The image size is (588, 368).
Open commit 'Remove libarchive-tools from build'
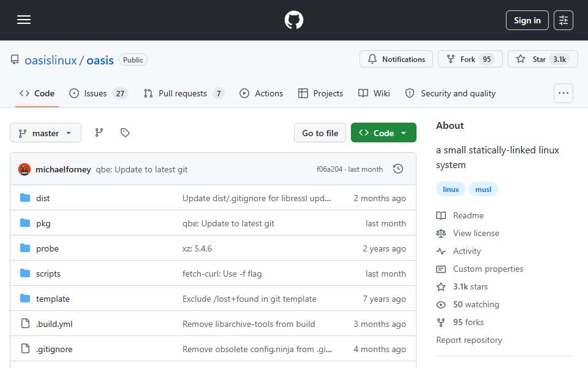(x=249, y=324)
